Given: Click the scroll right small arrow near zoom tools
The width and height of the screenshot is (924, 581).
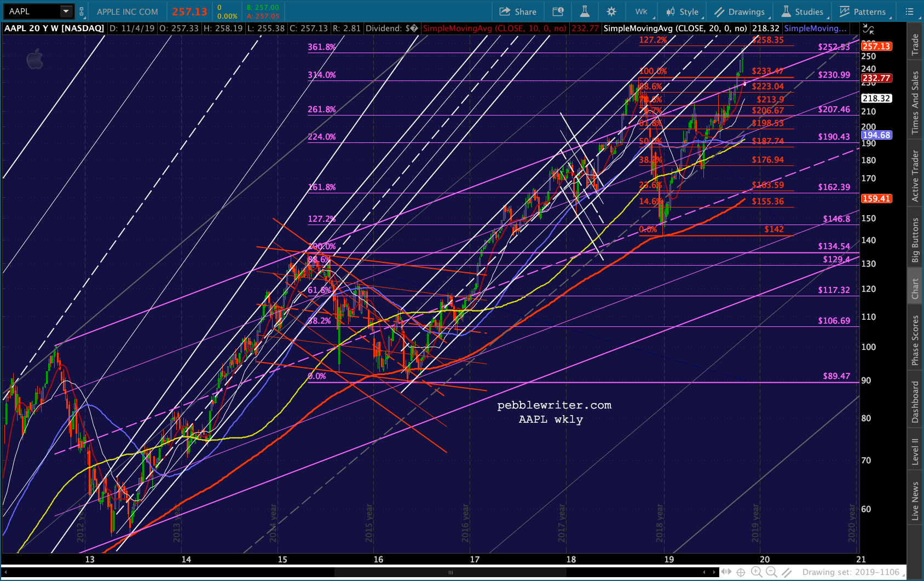Looking at the screenshot, I should [714, 572].
